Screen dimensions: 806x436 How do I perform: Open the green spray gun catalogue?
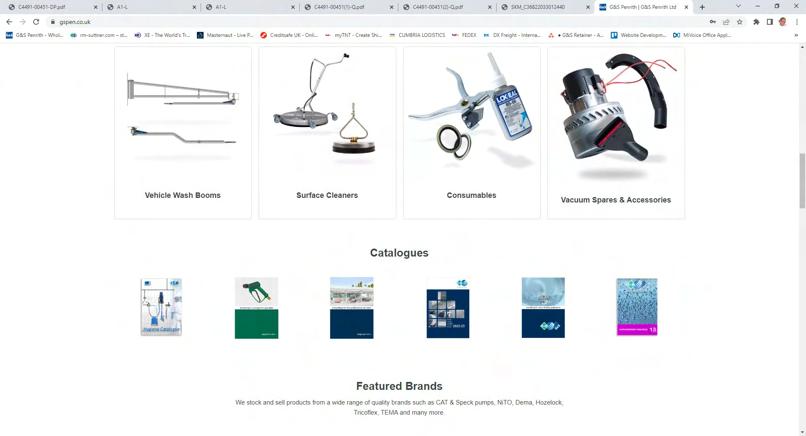257,308
